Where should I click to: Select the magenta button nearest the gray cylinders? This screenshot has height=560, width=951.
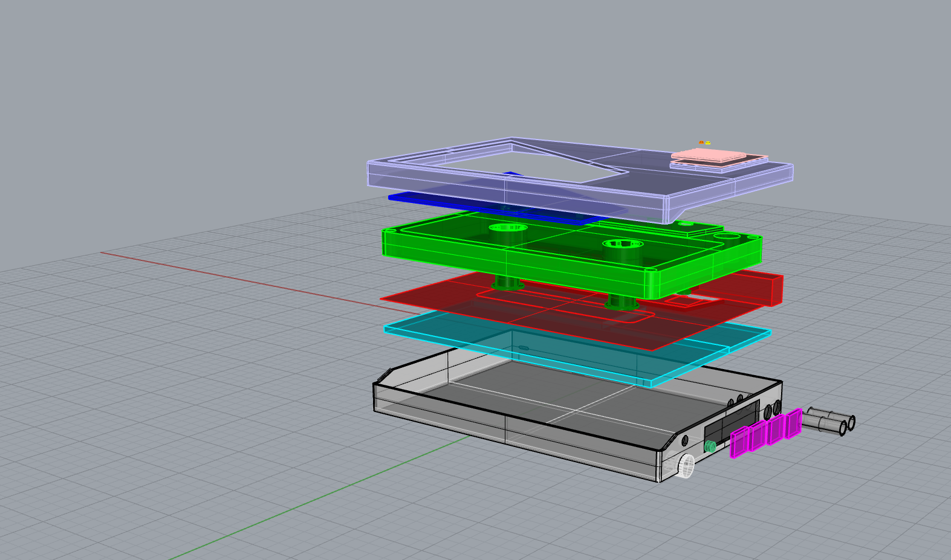point(793,423)
